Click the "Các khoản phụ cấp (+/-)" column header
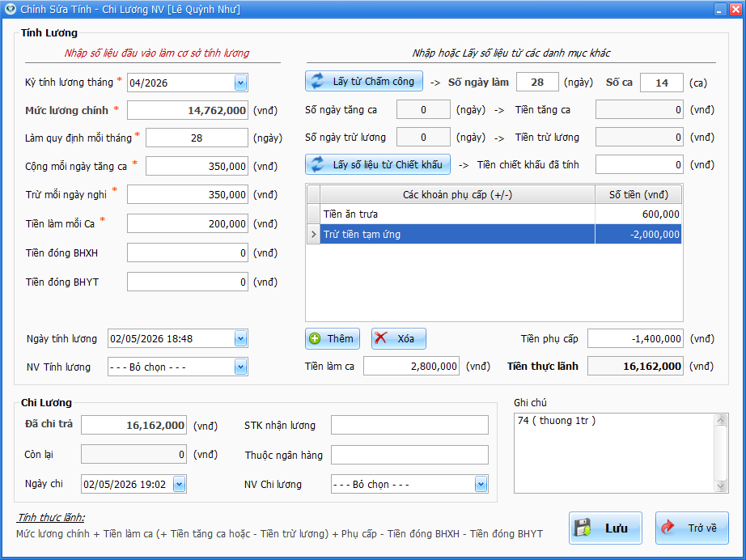The width and height of the screenshot is (746, 560). point(457,194)
